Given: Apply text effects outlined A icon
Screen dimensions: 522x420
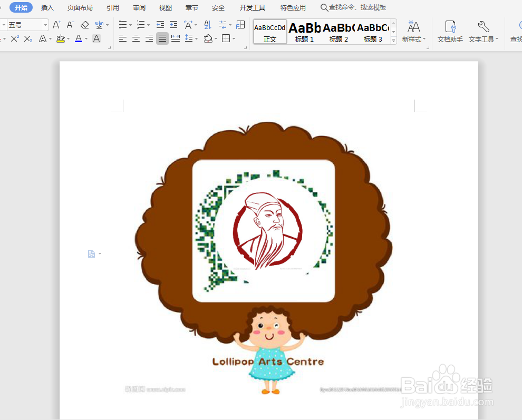Looking at the screenshot, I should pos(43,39).
